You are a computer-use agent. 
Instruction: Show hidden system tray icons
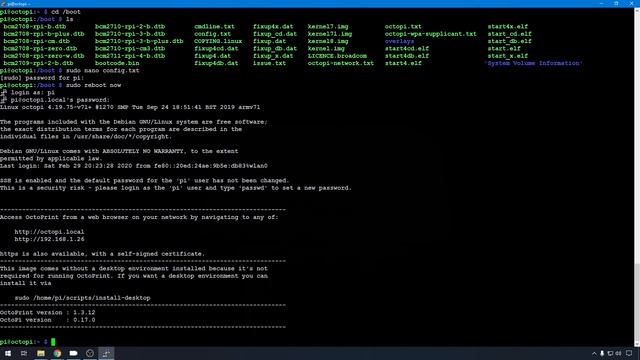tap(594, 353)
